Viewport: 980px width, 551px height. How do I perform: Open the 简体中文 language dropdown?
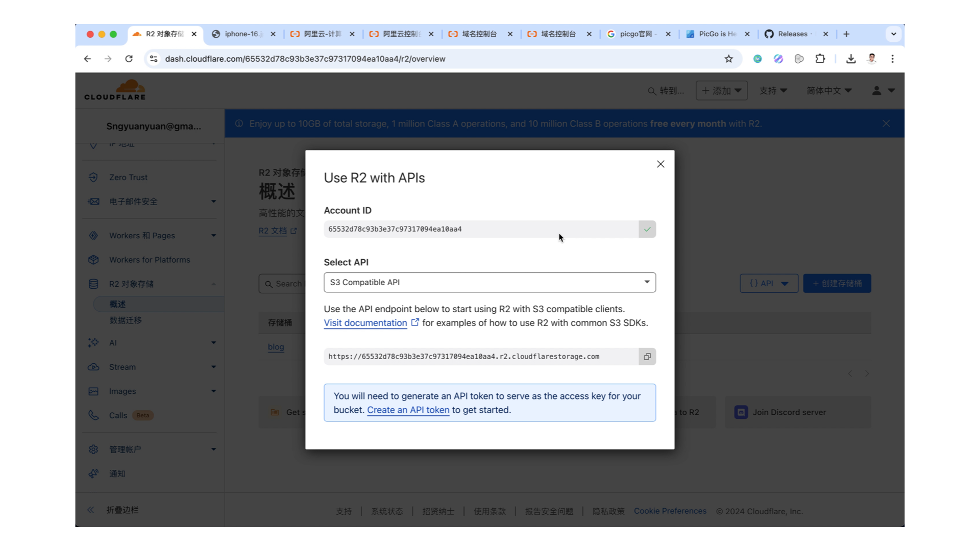[829, 90]
